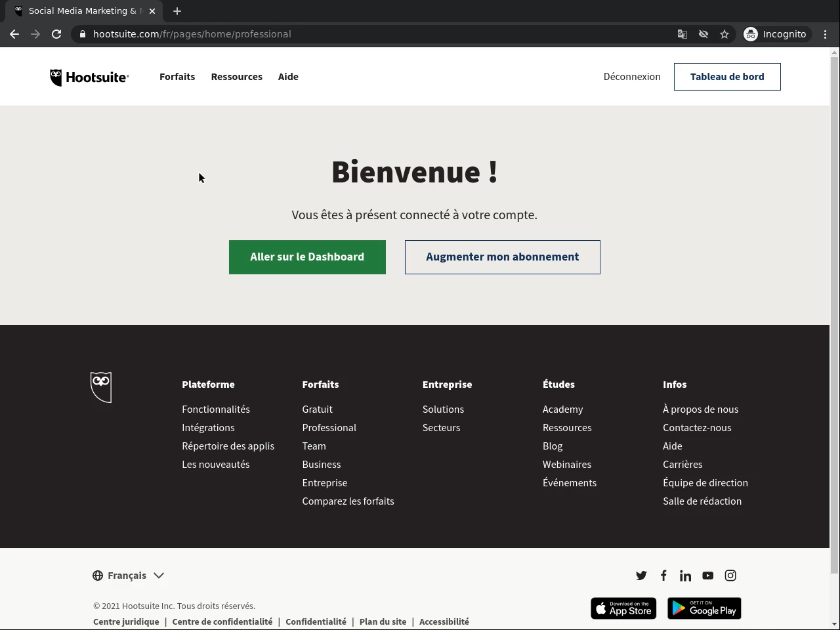Viewport: 840px width, 630px height.
Task: Open Aide link under Infos
Action: [x=673, y=446]
